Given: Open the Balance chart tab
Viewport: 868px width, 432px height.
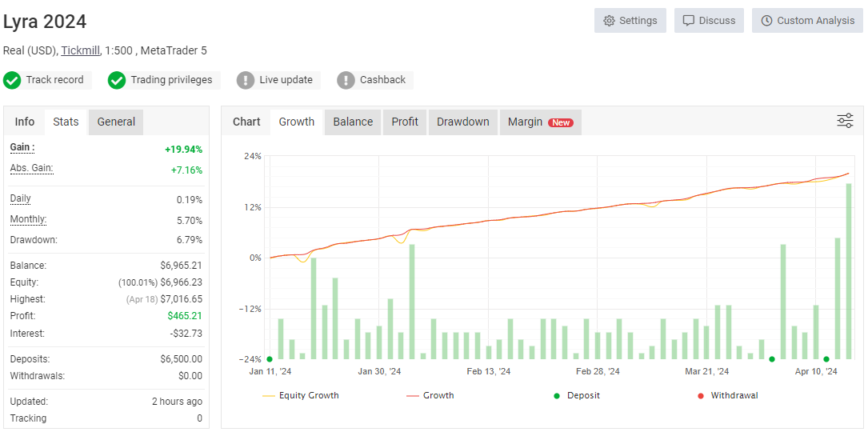Looking at the screenshot, I should pos(353,122).
